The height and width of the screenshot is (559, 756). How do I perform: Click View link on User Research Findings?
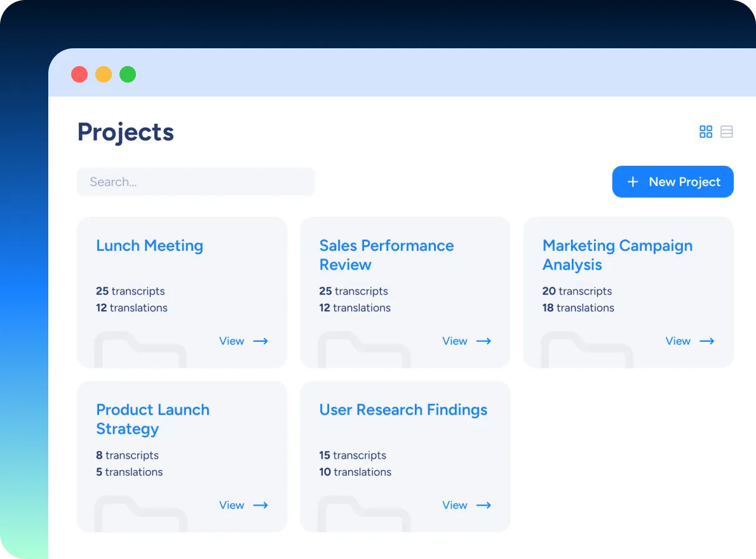click(x=454, y=506)
